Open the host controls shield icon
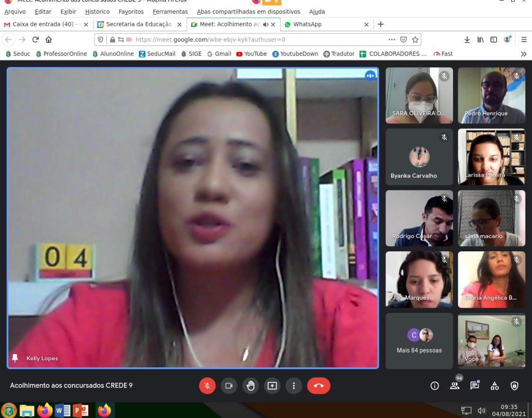The width and height of the screenshot is (532, 418). [514, 386]
